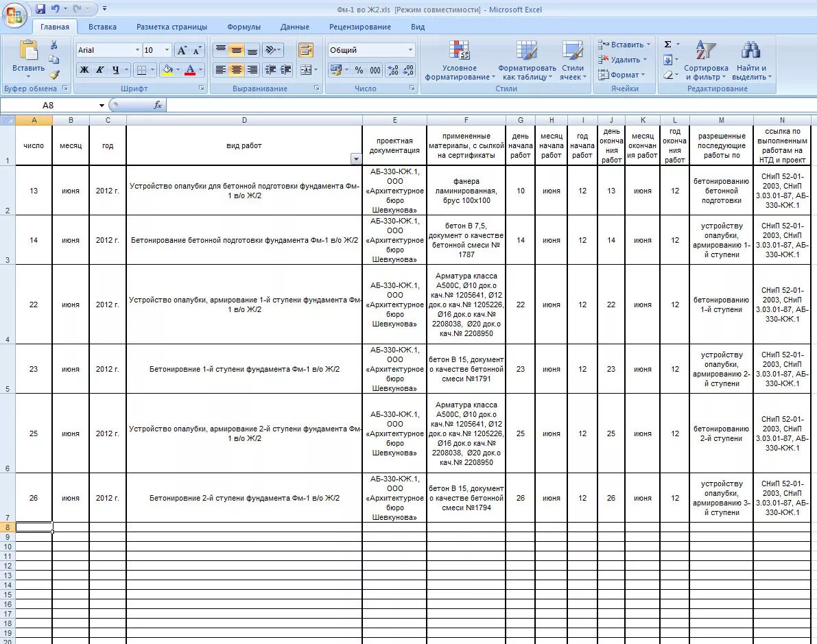
Task: Align text to top of cell
Action: click(221, 50)
